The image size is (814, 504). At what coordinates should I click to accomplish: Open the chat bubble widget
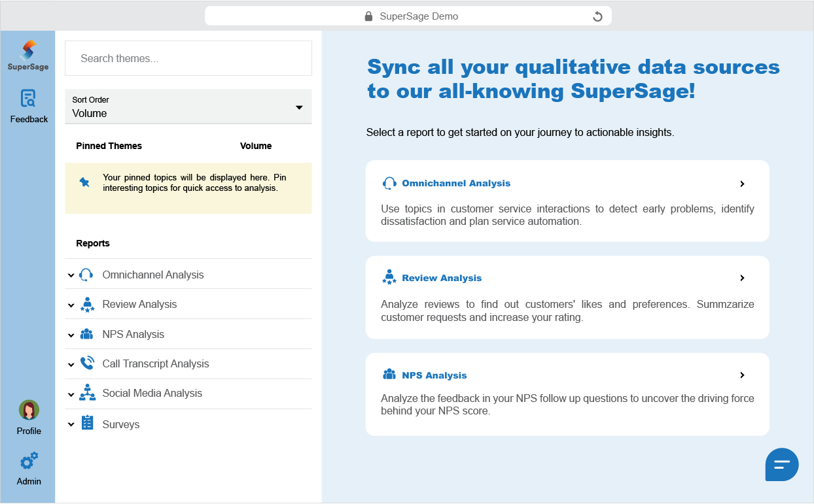pyautogui.click(x=782, y=465)
